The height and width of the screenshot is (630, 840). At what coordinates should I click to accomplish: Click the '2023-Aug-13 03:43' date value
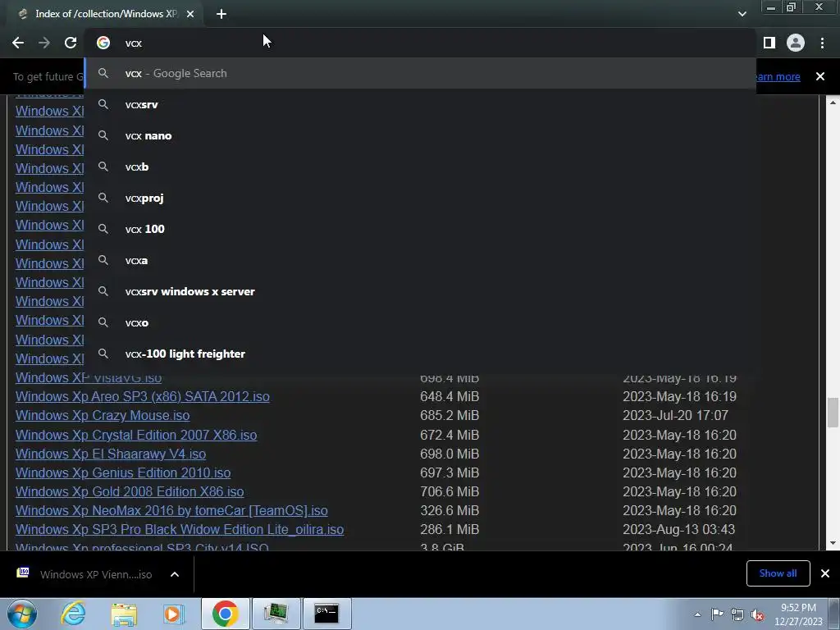click(679, 529)
